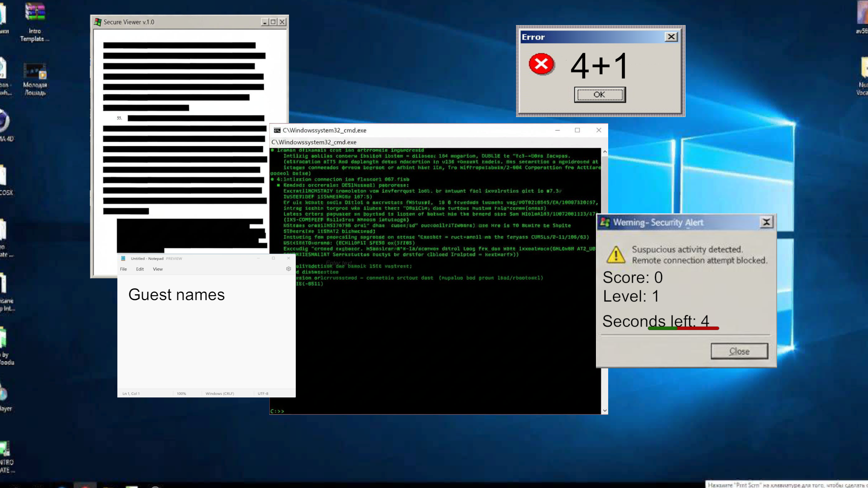The width and height of the screenshot is (868, 488).
Task: Open the View menu in Notepad
Action: [x=157, y=269]
